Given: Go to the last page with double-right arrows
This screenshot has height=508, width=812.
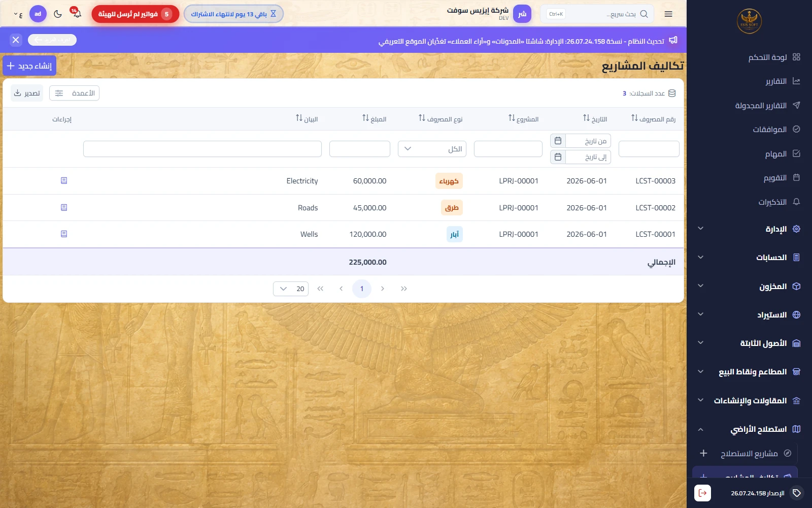Looking at the screenshot, I should pyautogui.click(x=404, y=289).
